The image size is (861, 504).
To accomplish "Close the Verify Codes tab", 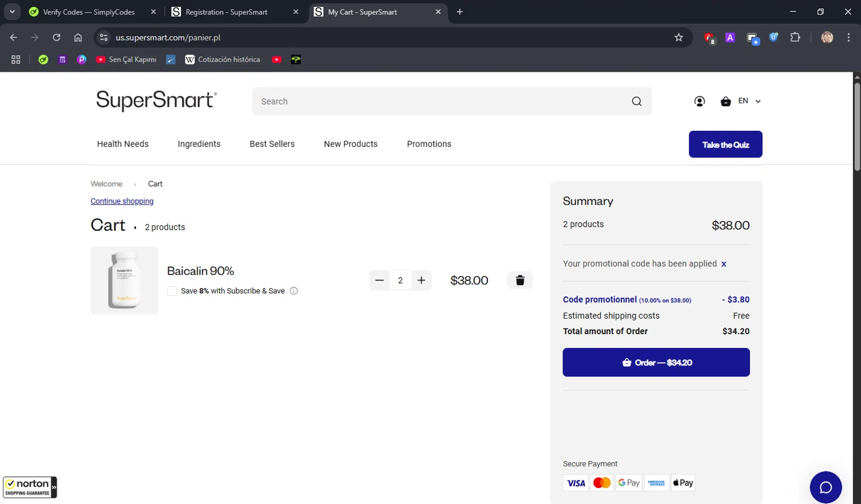I will 153,12.
